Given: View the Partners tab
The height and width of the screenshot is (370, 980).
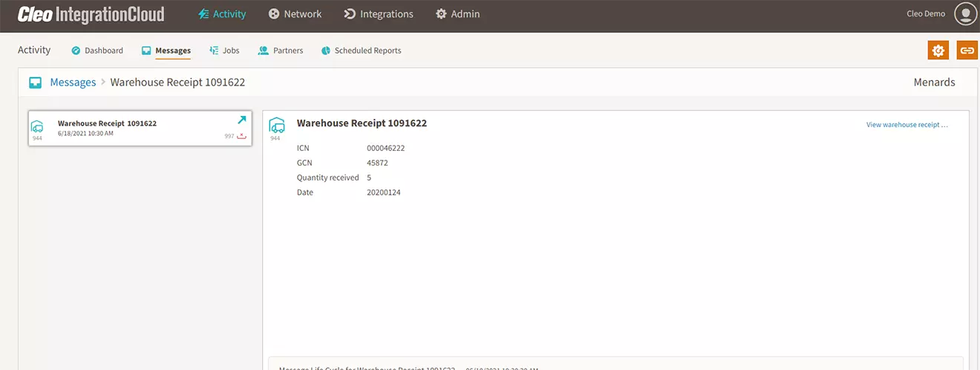Looking at the screenshot, I should pos(281,51).
